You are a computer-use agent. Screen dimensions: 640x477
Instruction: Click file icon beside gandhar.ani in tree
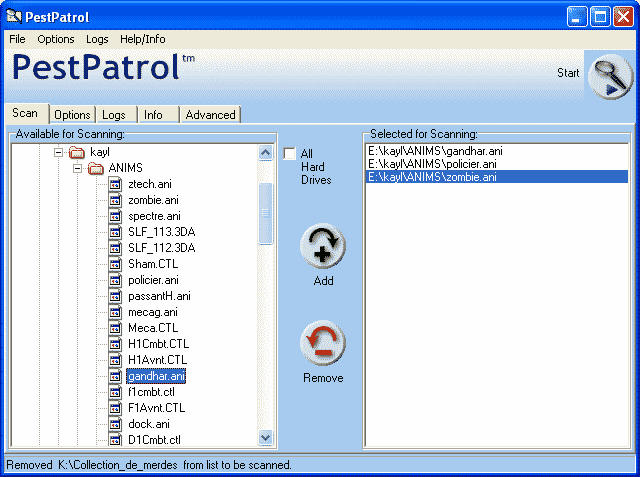(x=115, y=376)
